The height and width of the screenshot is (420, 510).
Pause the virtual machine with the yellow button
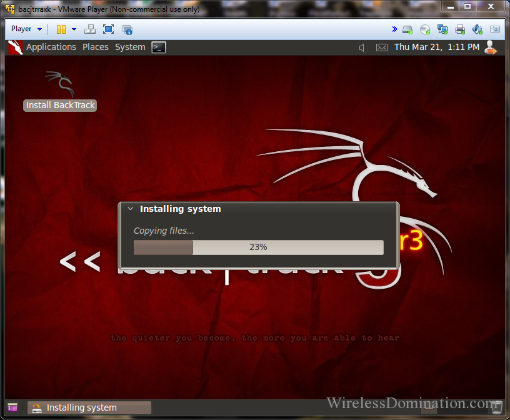[61, 29]
